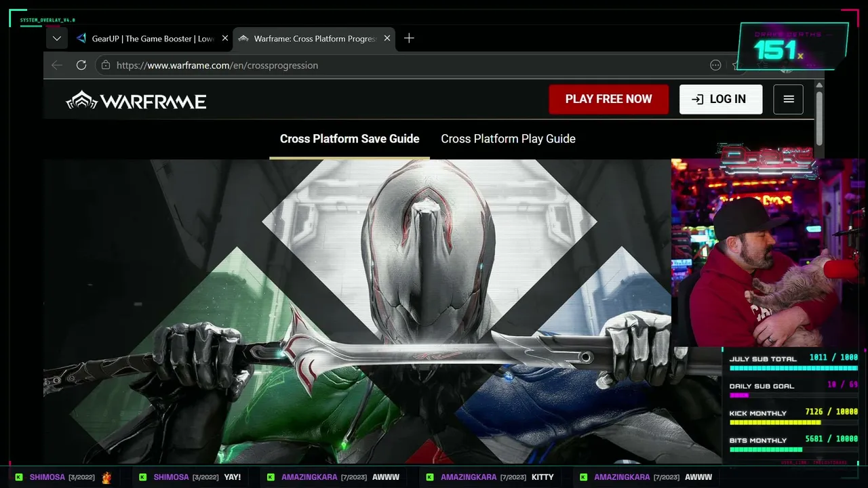Hit the PLAY FREE NOW button
The height and width of the screenshot is (488, 868).
pyautogui.click(x=608, y=99)
